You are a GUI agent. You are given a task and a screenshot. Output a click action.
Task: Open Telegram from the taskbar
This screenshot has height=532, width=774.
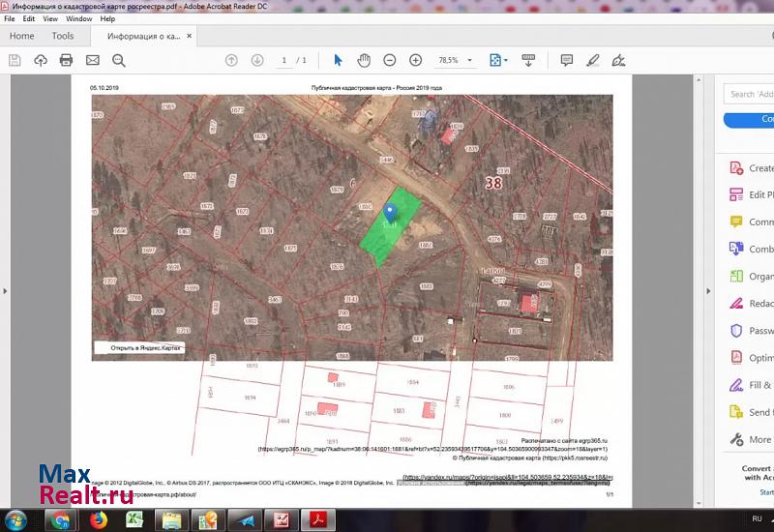pos(248,520)
